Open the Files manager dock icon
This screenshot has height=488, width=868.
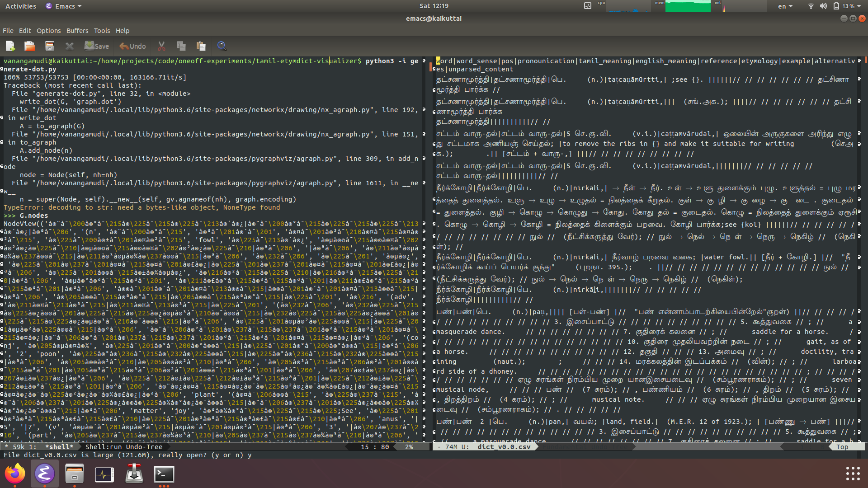[x=74, y=474]
